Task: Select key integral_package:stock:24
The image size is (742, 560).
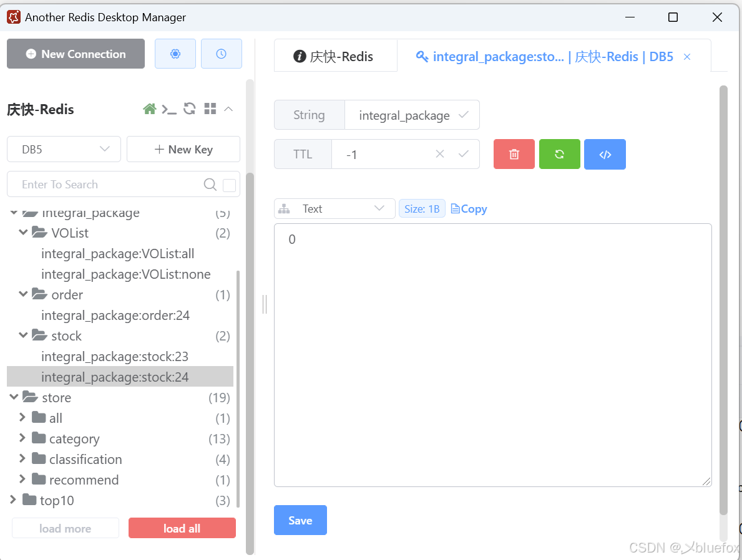Action: [x=120, y=377]
